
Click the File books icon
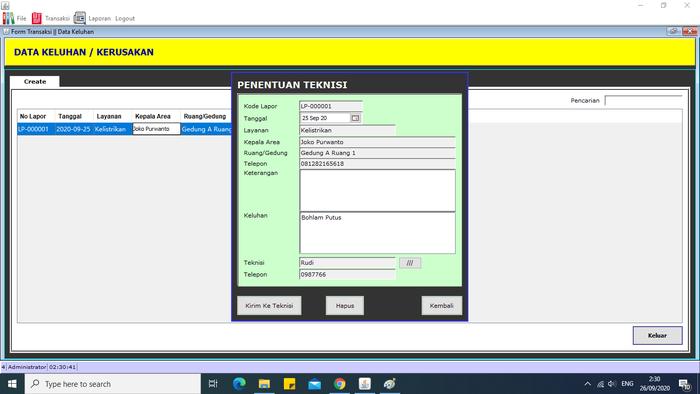pyautogui.click(x=8, y=18)
